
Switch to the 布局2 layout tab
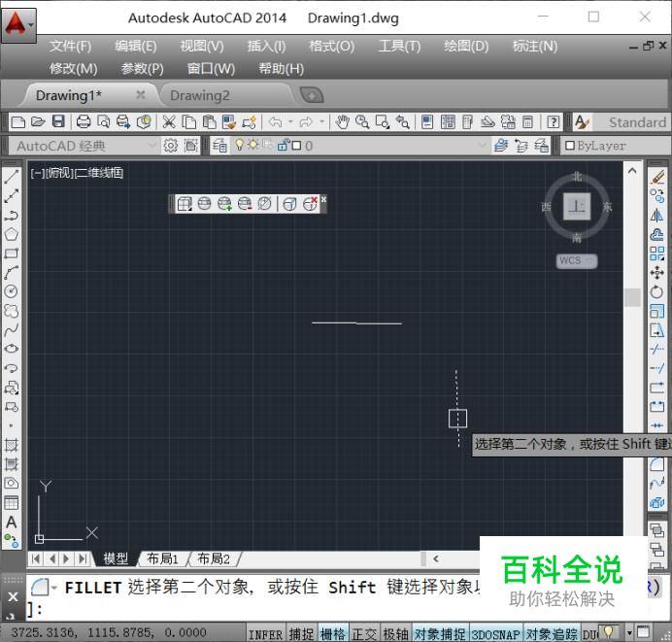pos(214,558)
